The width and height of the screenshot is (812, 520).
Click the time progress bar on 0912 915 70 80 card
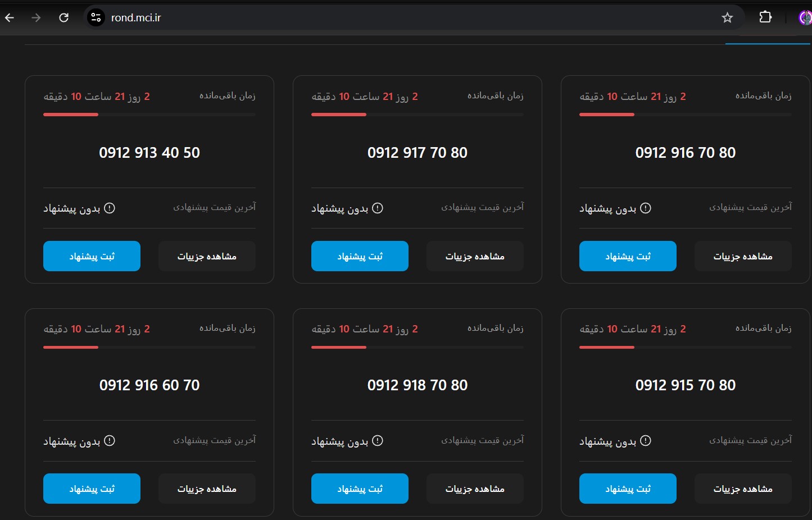(686, 347)
